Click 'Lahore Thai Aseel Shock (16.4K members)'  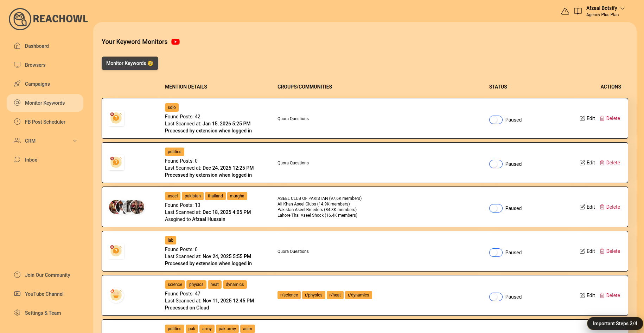point(317,215)
